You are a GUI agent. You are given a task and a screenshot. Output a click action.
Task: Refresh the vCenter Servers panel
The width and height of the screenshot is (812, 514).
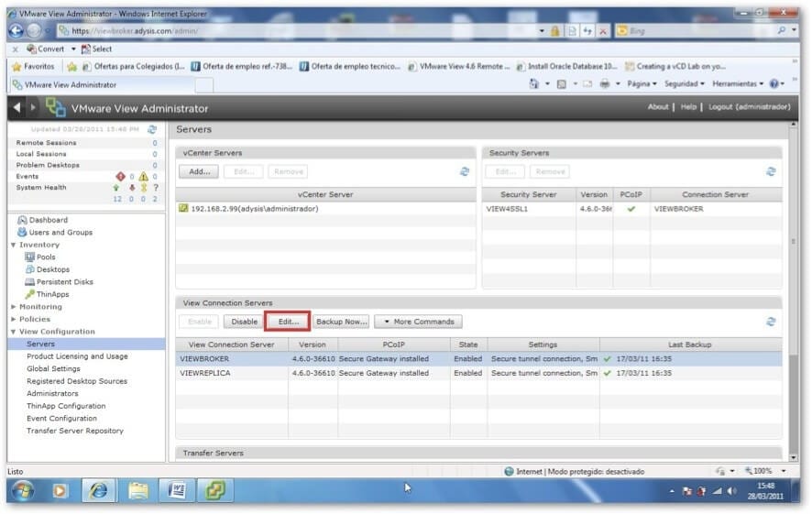point(465,171)
